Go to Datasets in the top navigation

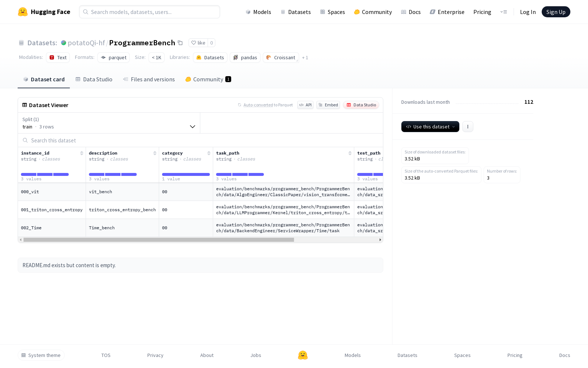click(295, 12)
